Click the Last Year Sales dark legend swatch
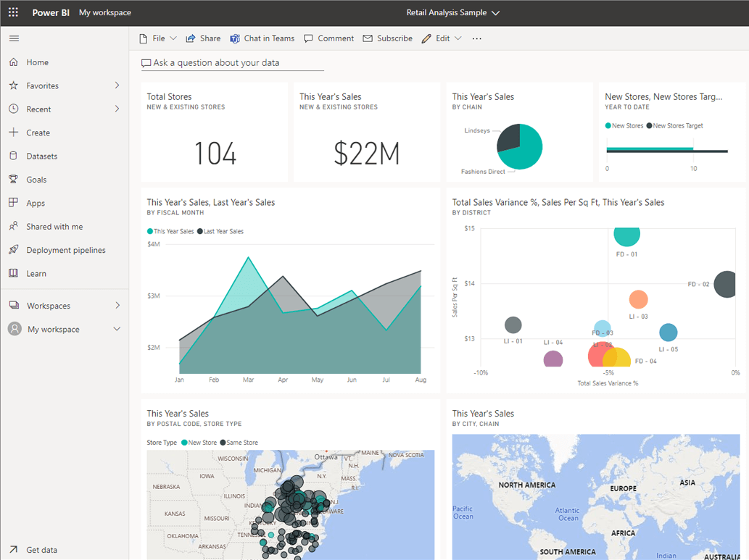Viewport: 749px width, 560px height. pos(200,231)
